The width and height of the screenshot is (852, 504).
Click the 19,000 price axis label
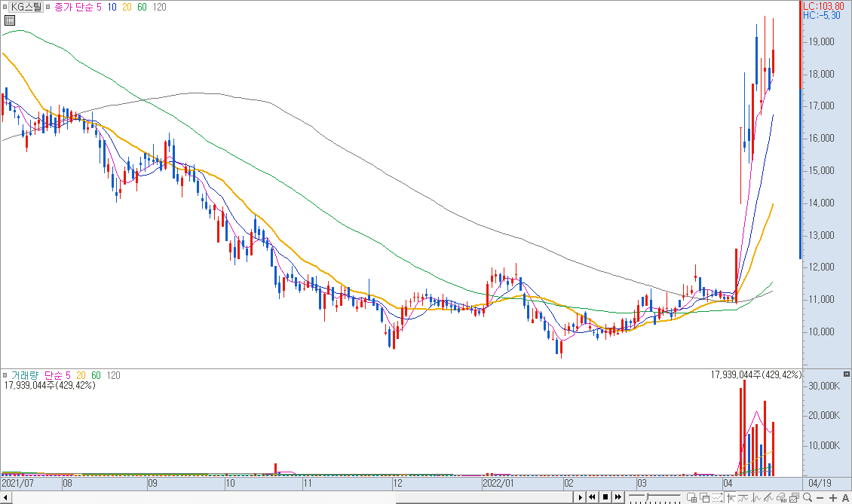(x=822, y=42)
